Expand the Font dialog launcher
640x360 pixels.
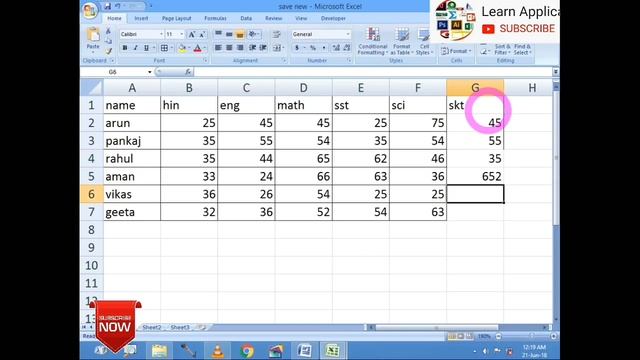(x=206, y=60)
